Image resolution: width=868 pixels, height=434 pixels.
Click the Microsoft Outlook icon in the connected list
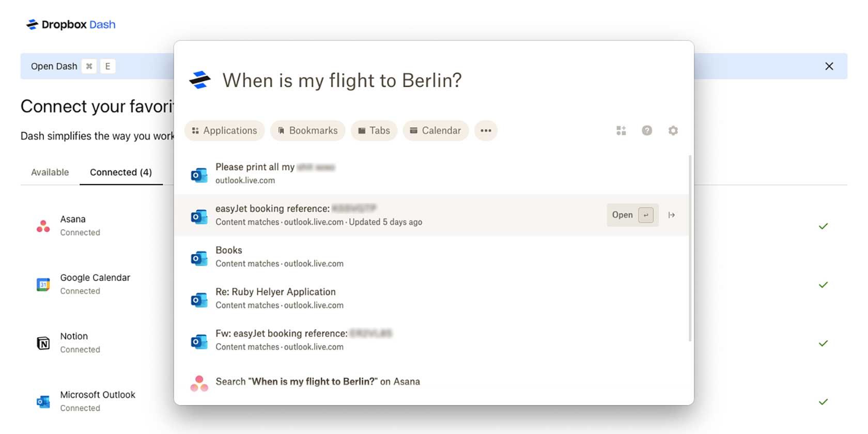point(43,401)
